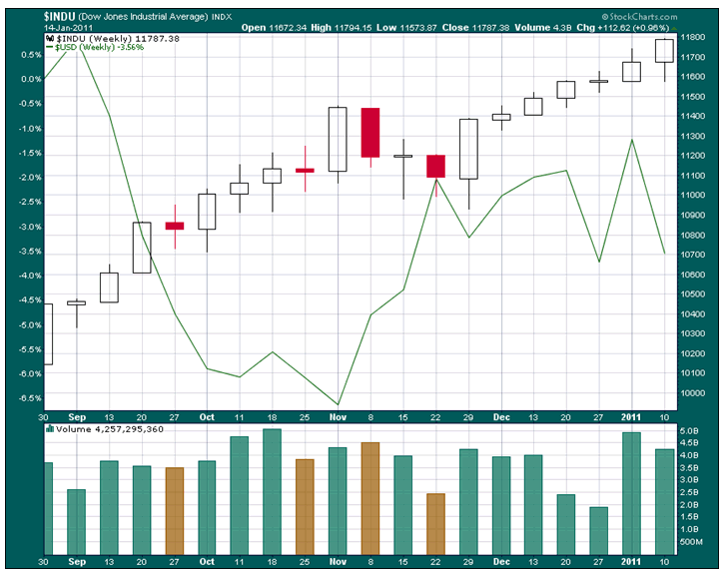Click the orange volume bar for Nov 22
This screenshot has width=728, height=572.
pyautogui.click(x=436, y=524)
